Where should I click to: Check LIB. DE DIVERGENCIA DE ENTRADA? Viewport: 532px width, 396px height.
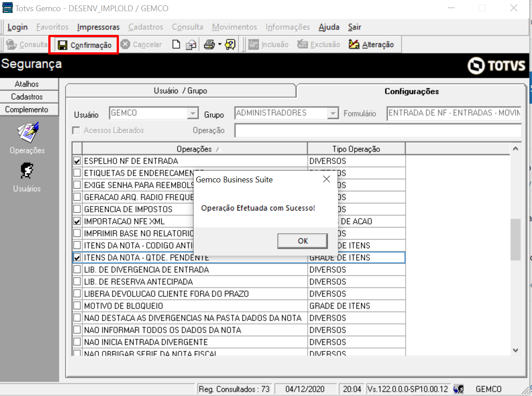coord(77,270)
